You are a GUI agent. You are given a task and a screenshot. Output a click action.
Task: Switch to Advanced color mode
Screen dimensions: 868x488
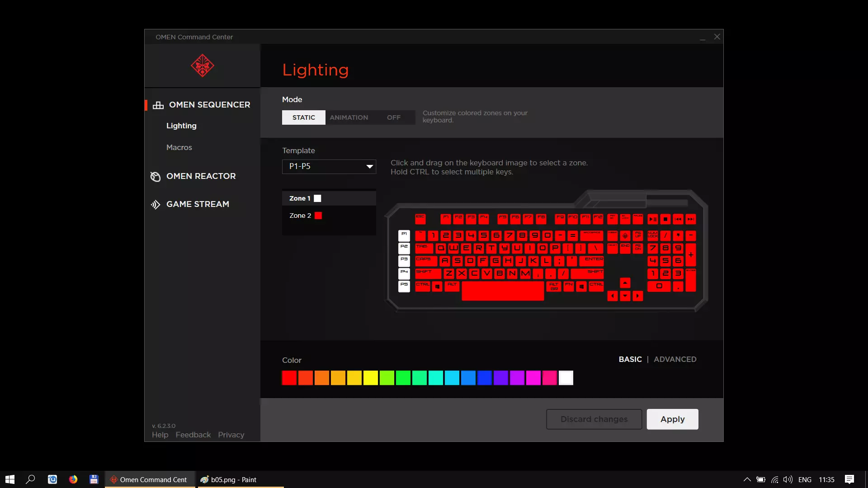675,359
